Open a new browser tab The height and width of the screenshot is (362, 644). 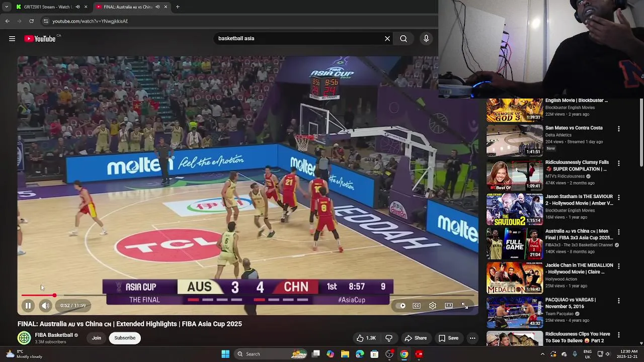coord(178,7)
